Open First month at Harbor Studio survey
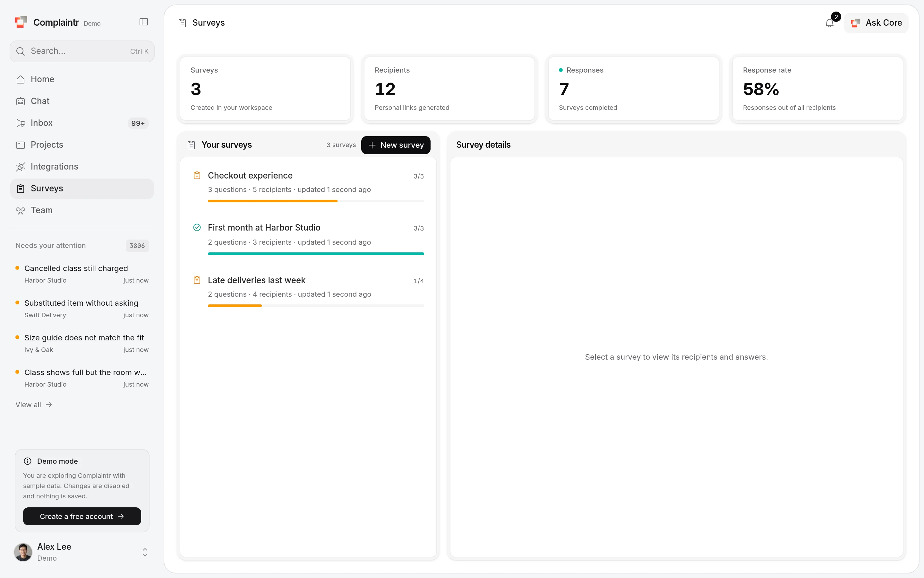Image resolution: width=924 pixels, height=578 pixels. tap(308, 239)
